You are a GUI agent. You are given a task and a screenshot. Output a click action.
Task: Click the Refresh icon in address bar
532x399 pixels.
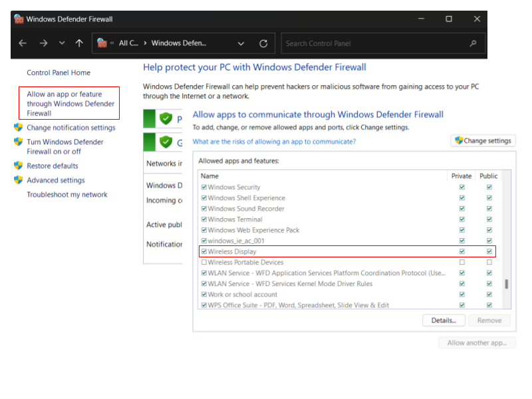click(x=263, y=44)
